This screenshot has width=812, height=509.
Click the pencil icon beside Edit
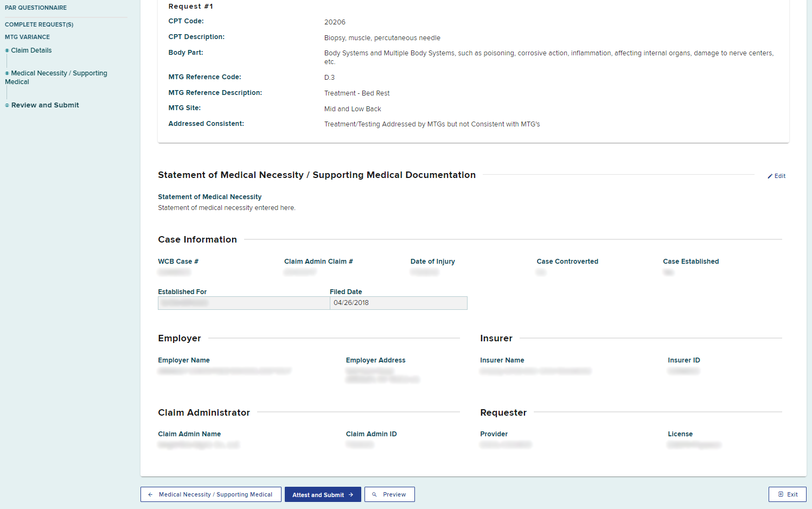770,176
